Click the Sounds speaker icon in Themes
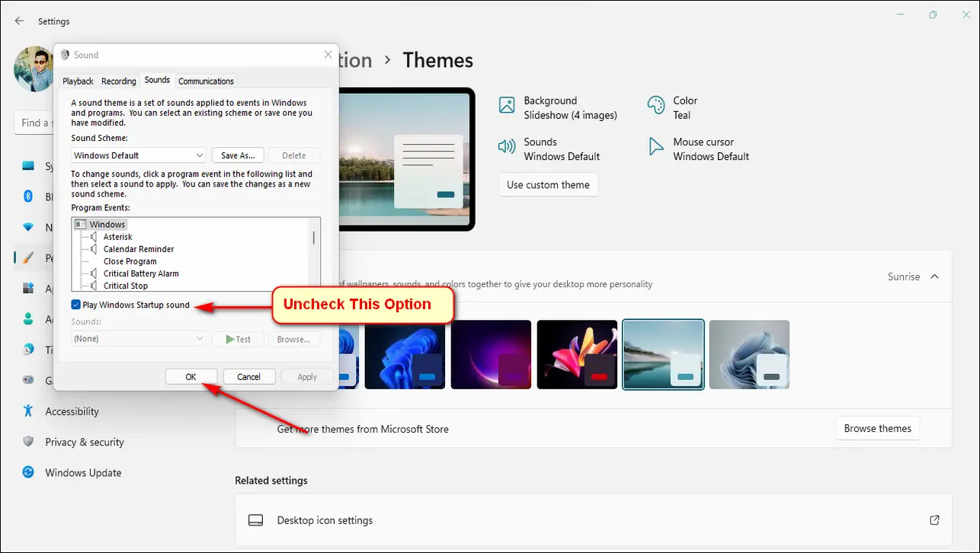980x553 pixels. (x=507, y=146)
